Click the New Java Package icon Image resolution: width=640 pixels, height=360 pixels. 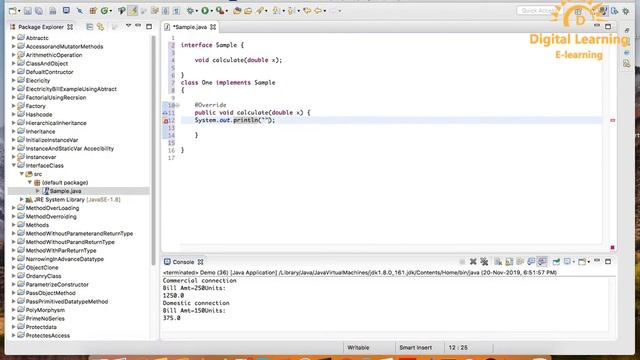(93, 11)
